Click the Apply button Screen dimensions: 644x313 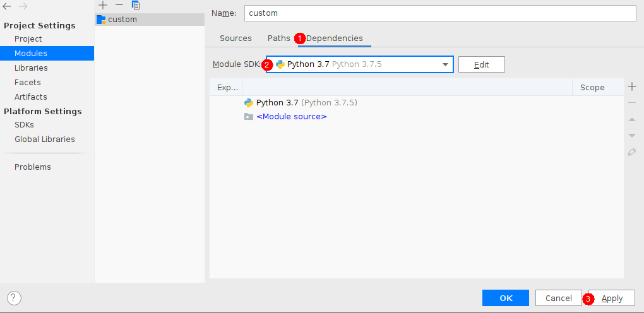(612, 298)
